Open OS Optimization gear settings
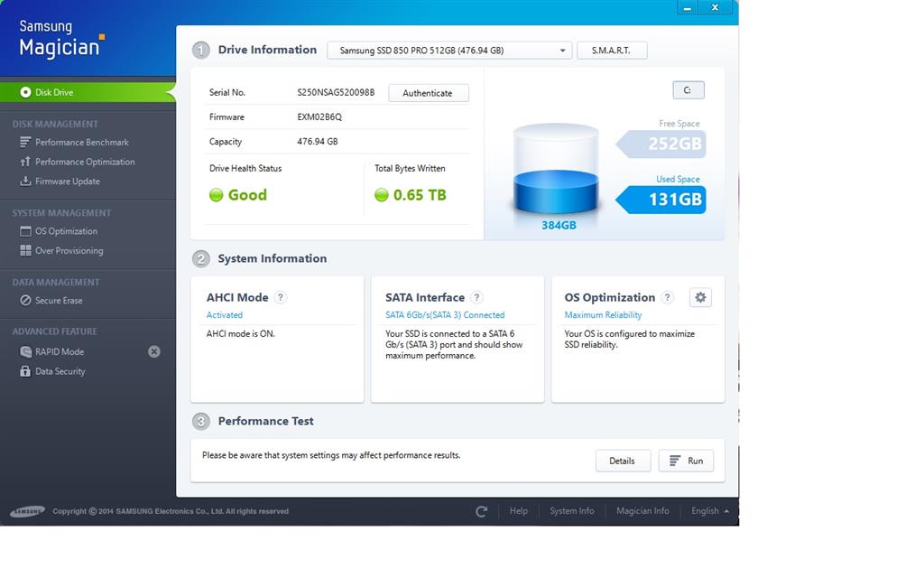 [700, 297]
